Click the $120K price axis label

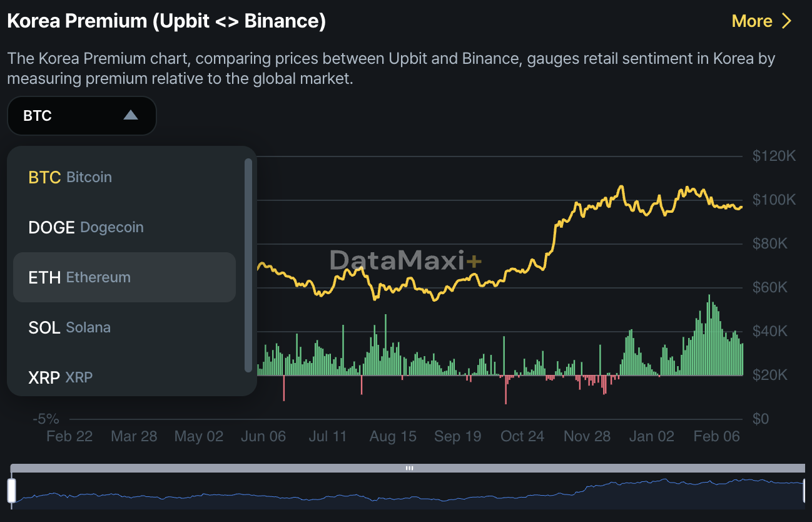[x=774, y=155]
